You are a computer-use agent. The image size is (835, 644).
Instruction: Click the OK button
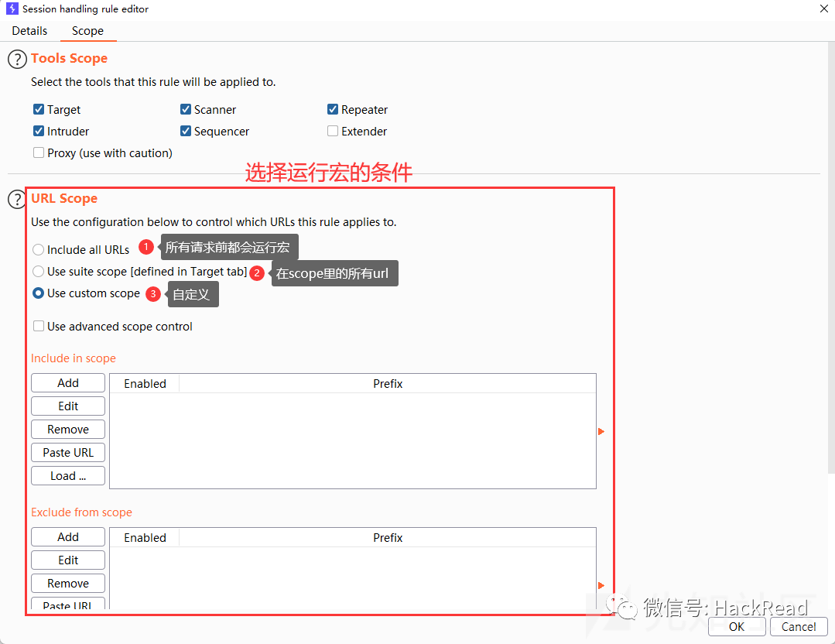click(737, 626)
